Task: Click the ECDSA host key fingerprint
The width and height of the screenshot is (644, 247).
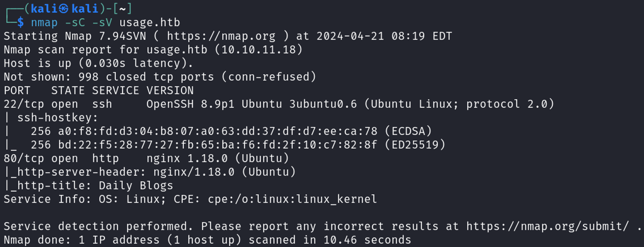Action: [217, 131]
